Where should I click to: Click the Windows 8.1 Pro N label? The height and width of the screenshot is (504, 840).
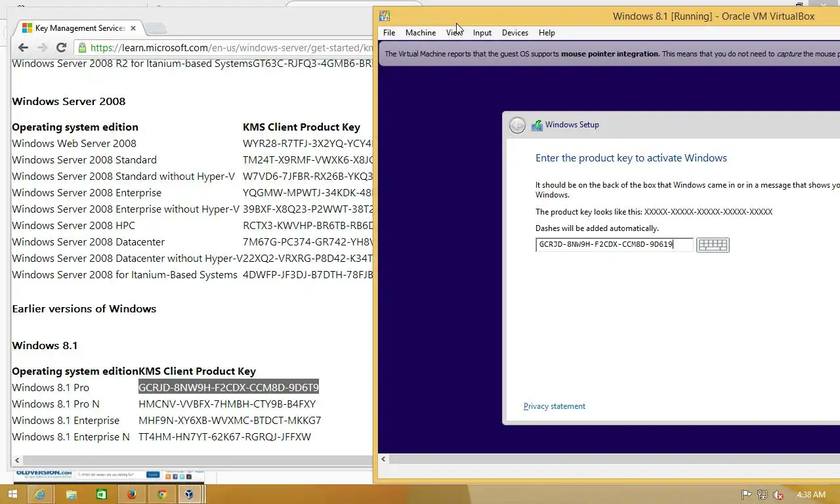(x=56, y=404)
